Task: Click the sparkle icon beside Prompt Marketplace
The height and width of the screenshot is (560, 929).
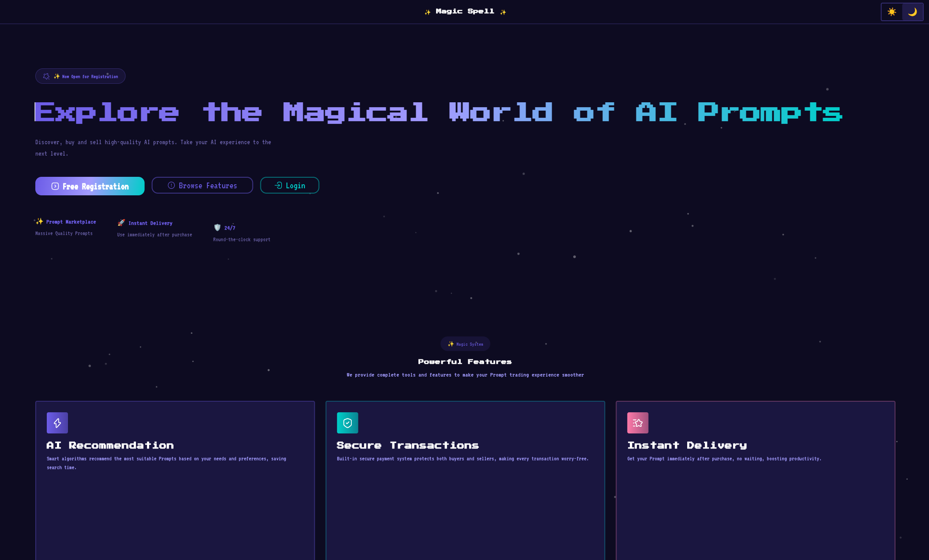Action: click(39, 221)
